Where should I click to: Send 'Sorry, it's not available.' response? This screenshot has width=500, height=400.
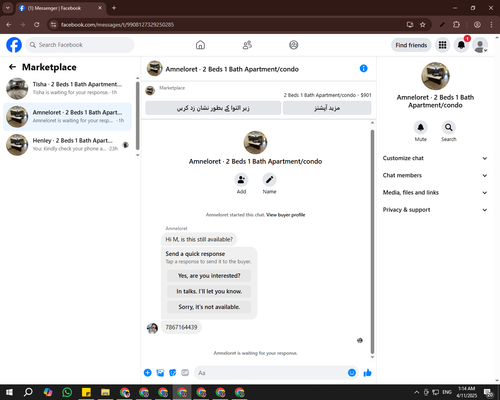(x=209, y=307)
